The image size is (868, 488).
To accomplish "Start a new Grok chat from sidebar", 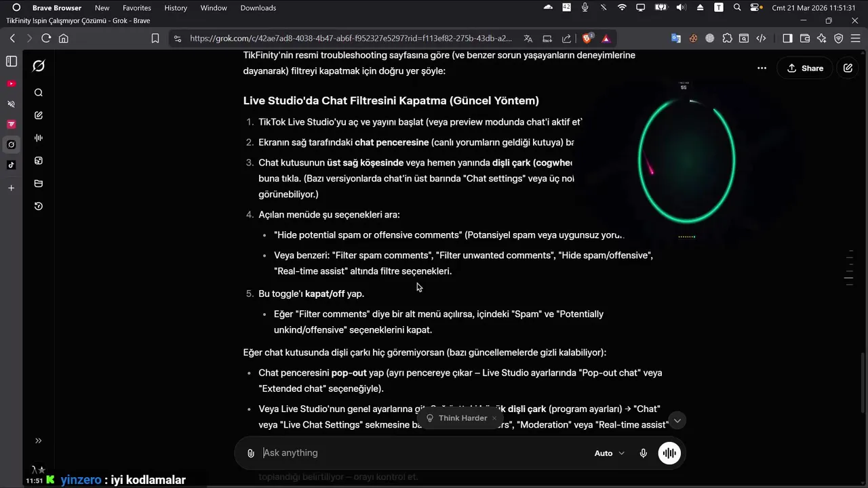I will point(39,115).
